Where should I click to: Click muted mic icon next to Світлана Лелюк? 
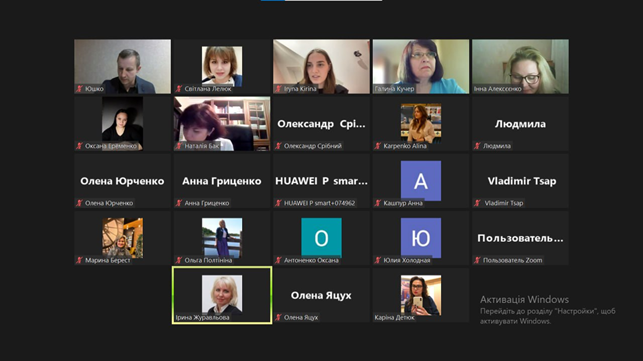(x=179, y=89)
